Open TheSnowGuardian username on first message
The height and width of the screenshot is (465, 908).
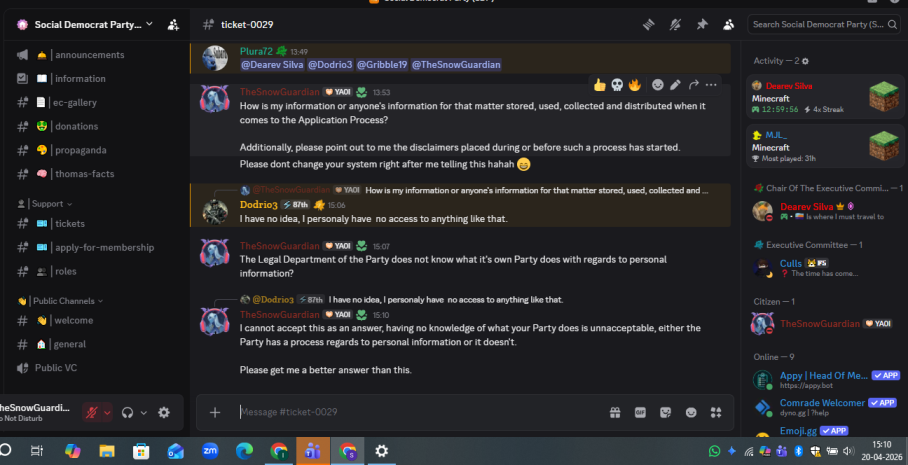pos(281,92)
